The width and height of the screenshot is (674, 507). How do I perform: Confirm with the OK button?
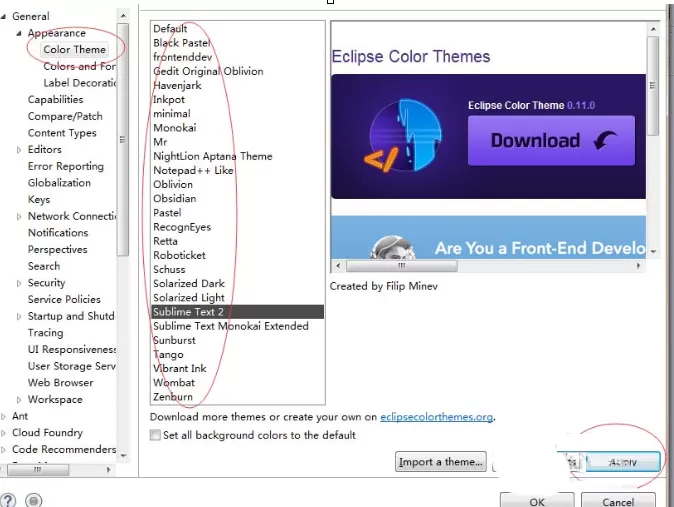tap(537, 501)
